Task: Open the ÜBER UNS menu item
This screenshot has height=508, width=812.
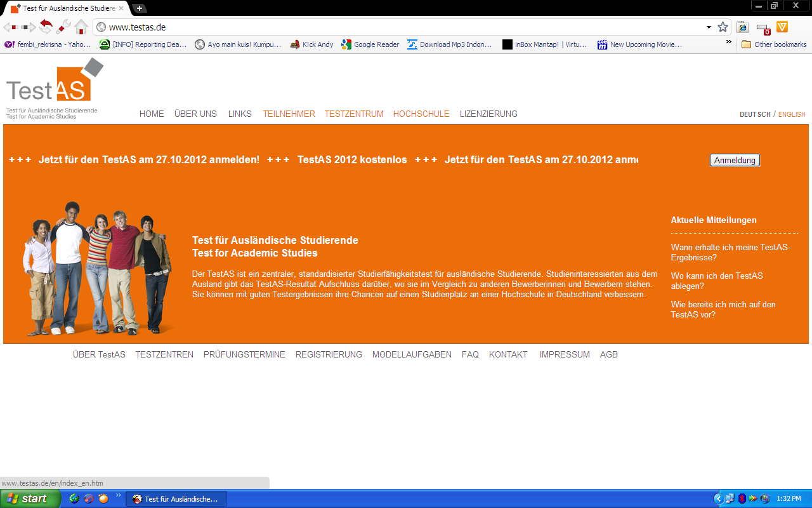Action: tap(195, 114)
